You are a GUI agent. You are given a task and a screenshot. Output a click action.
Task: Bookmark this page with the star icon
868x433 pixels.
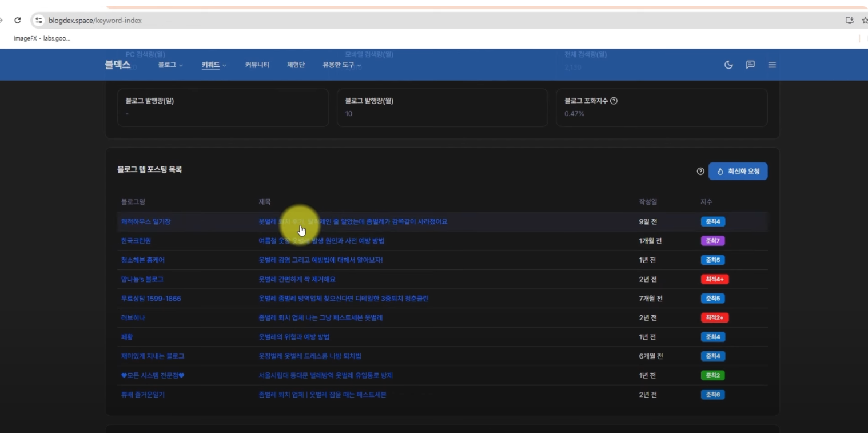(864, 20)
